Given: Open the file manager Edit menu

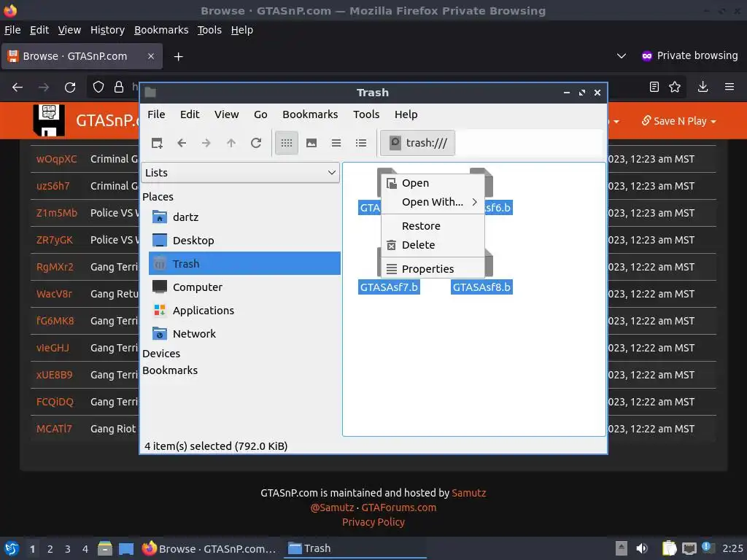Looking at the screenshot, I should tap(190, 114).
